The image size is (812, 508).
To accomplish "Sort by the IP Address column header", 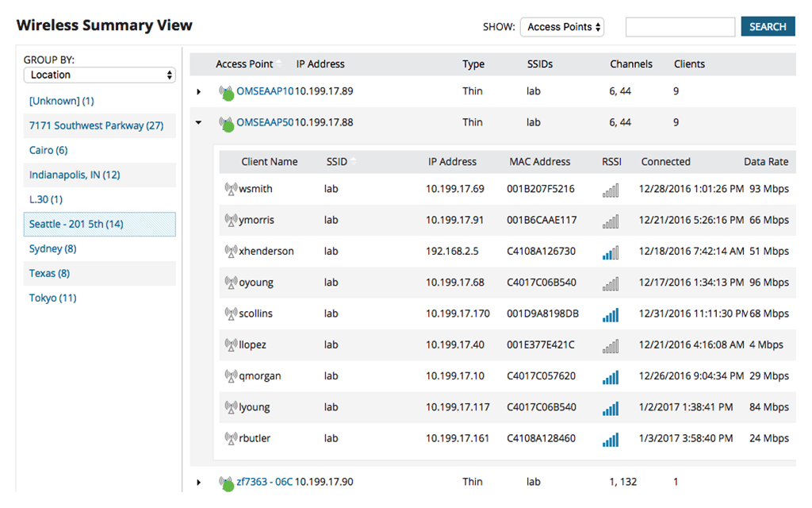I will point(320,64).
